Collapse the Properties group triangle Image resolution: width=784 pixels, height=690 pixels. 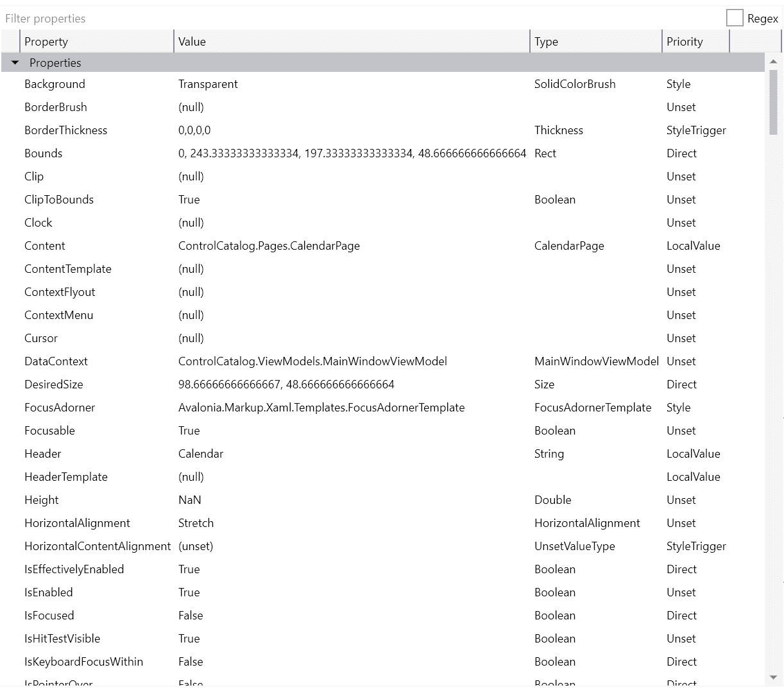click(15, 63)
